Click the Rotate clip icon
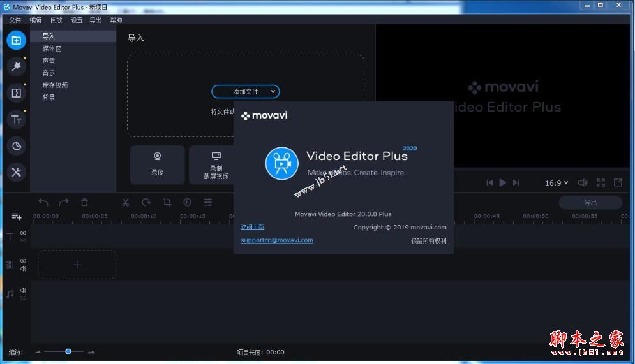The height and width of the screenshot is (364, 635). [146, 202]
